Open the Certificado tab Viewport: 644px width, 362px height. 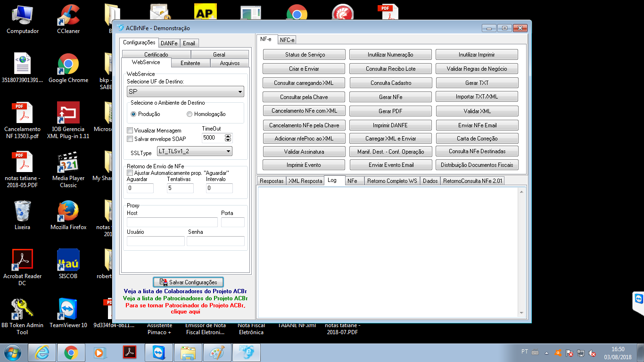click(x=156, y=55)
